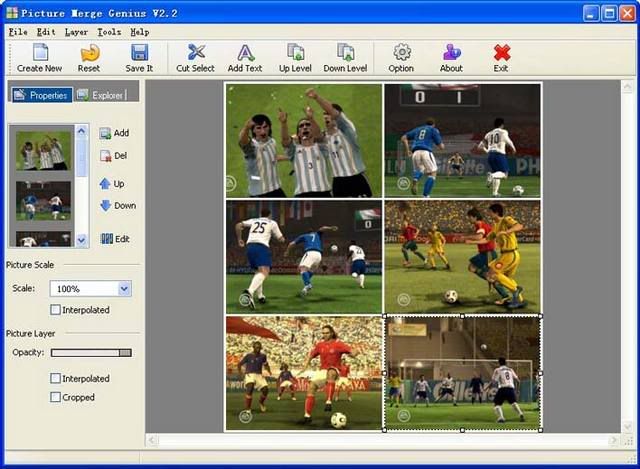Screen dimensions: 640x469
Task: Delete picture using Del button
Action: tap(113, 156)
